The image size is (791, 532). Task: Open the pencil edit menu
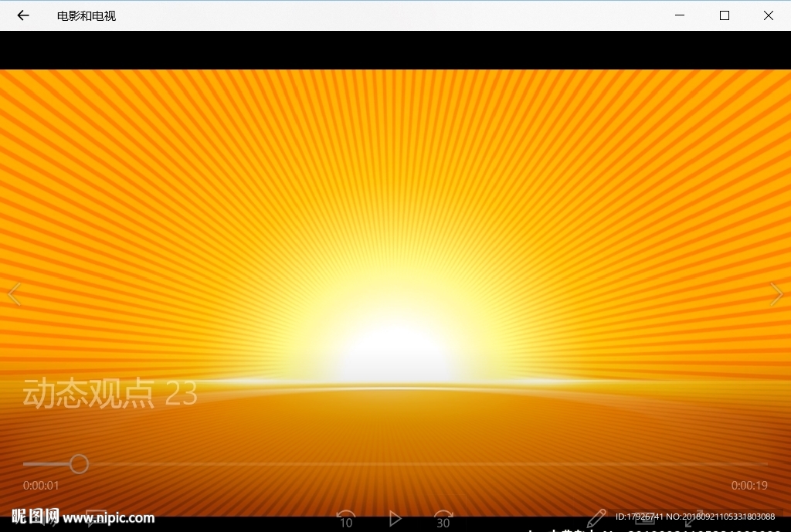click(596, 519)
